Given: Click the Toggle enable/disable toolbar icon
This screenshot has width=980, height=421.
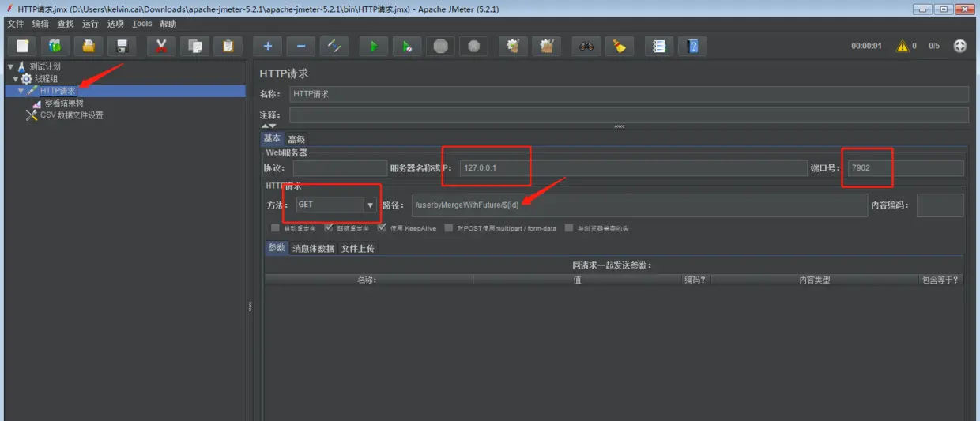Looking at the screenshot, I should click(334, 46).
